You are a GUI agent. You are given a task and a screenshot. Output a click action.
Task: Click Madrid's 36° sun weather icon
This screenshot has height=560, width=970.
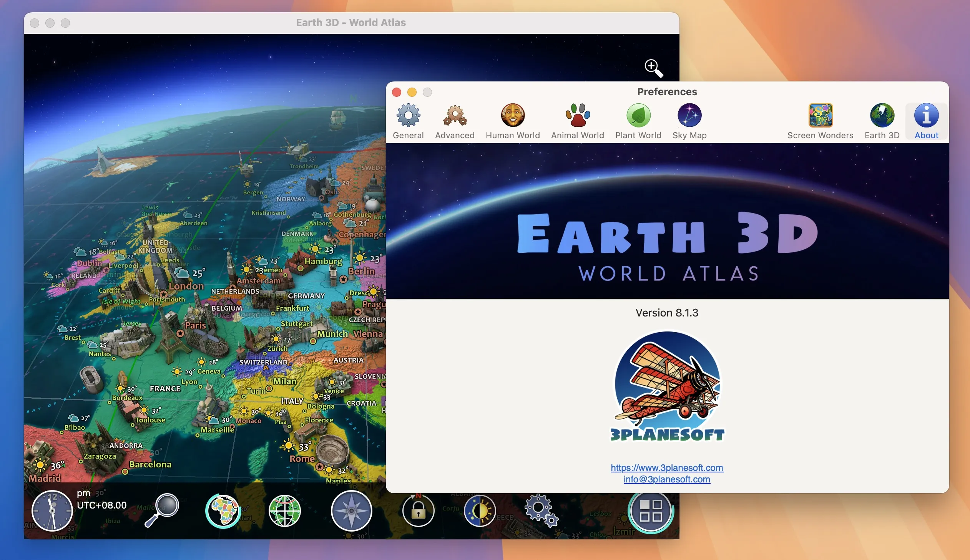tap(40, 465)
